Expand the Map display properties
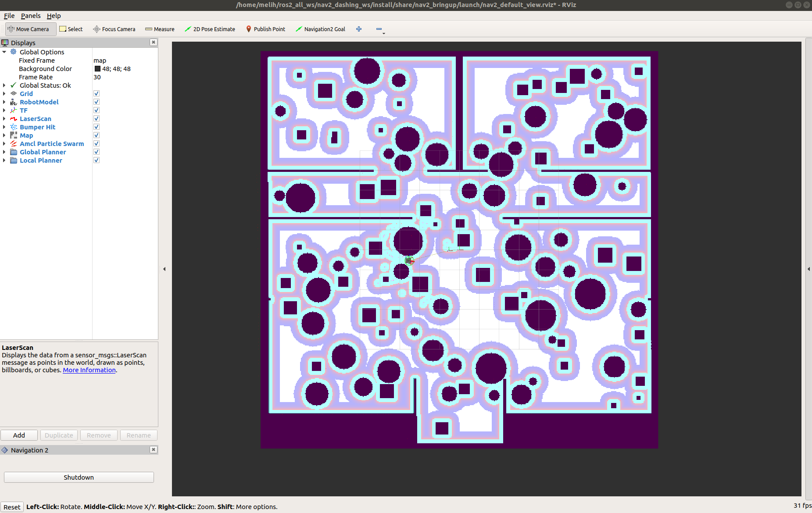812x513 pixels. tap(4, 135)
